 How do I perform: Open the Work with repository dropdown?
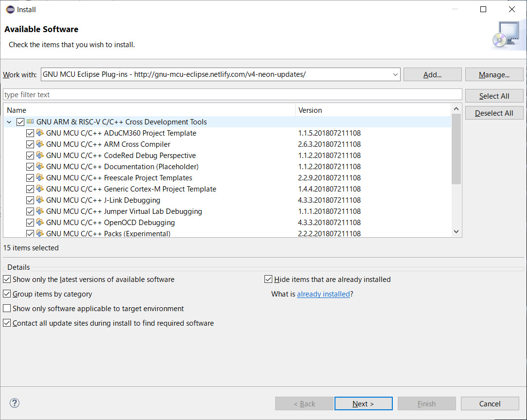395,74
